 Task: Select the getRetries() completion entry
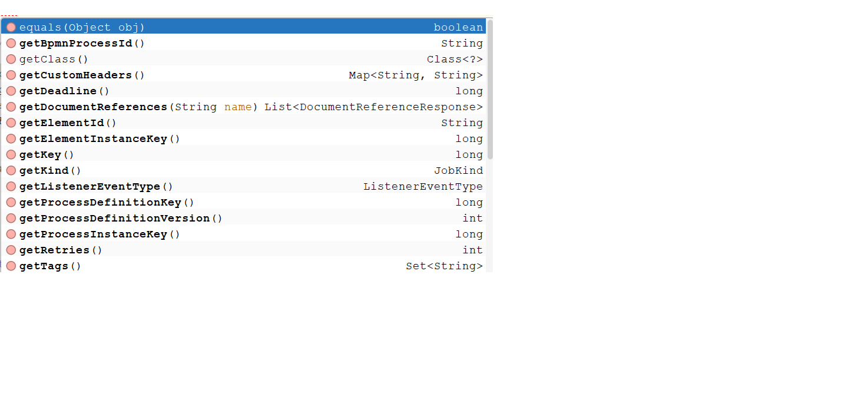[x=61, y=250]
